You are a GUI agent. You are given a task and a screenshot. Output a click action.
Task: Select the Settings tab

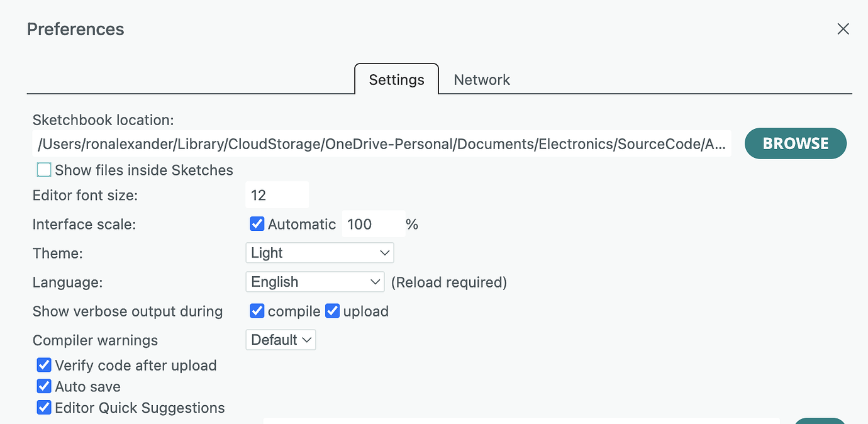396,80
